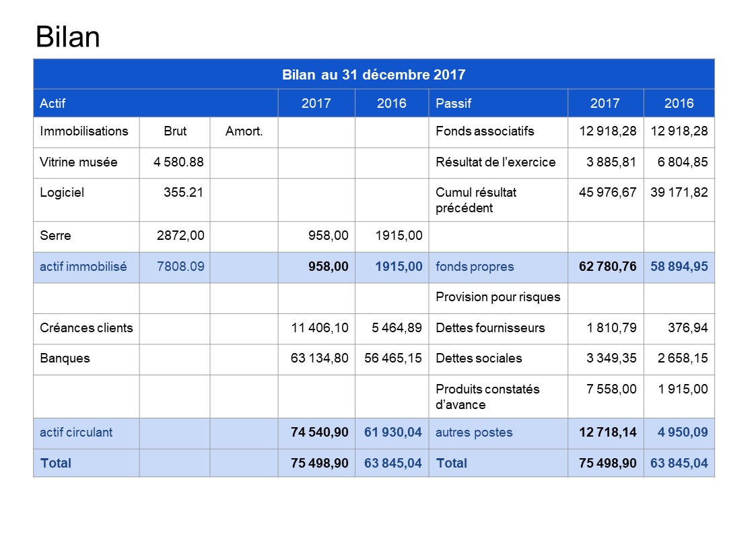Click the "Actif" column header
The width and height of the screenshot is (756, 535).
[53, 103]
